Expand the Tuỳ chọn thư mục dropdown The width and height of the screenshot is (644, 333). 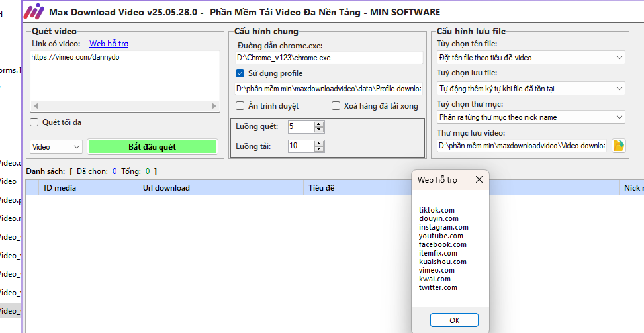pos(530,117)
